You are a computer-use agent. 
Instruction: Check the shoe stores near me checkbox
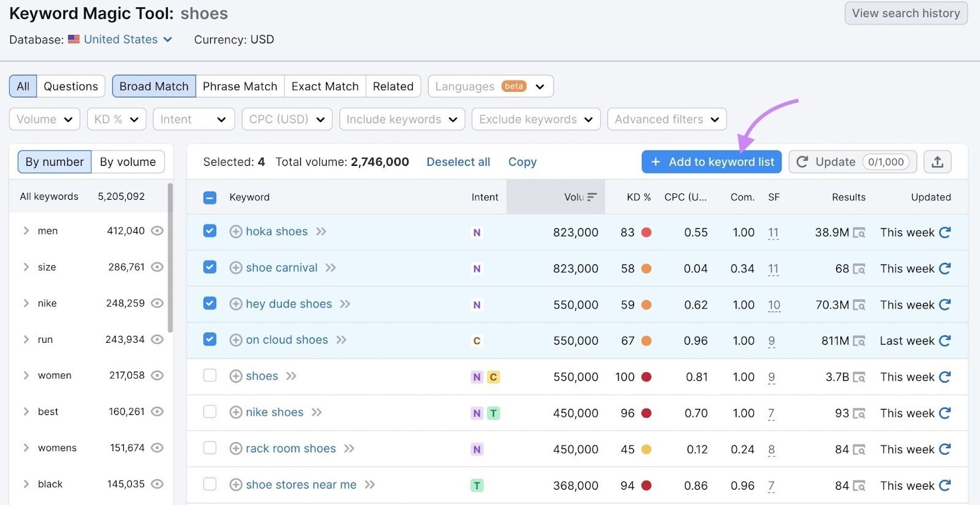pos(209,484)
